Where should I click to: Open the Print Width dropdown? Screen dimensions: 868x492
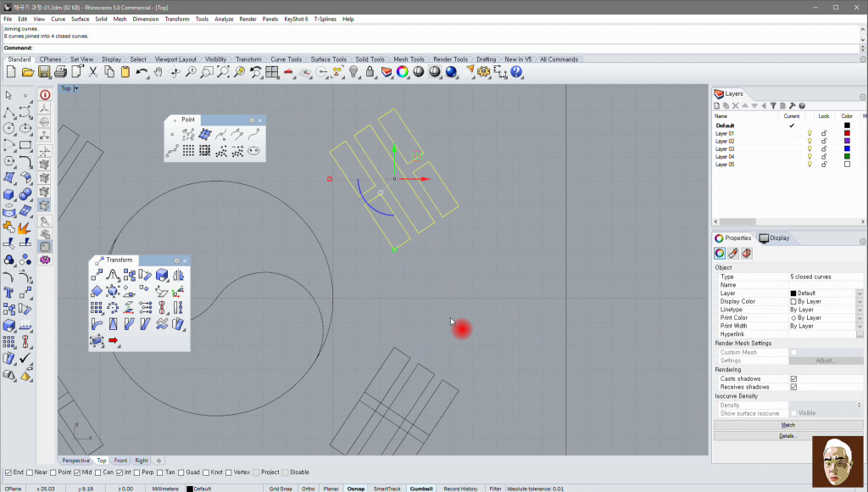[860, 327]
